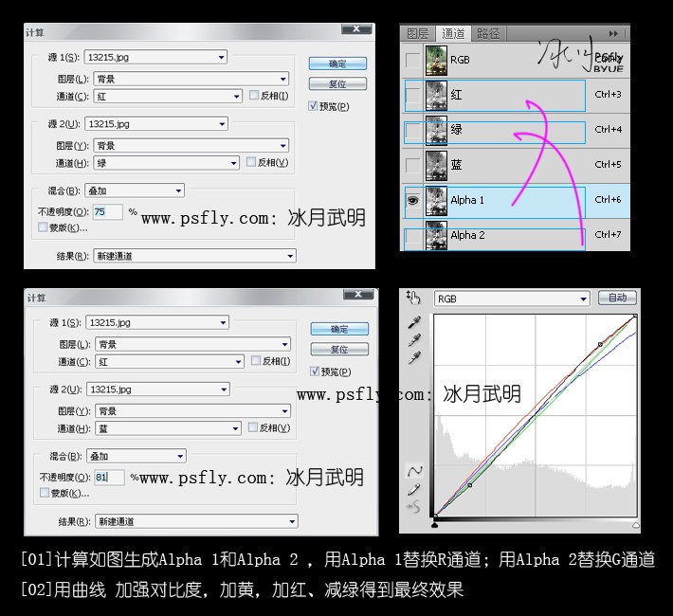The image size is (673, 616).
Task: Select the RGB channel thumbnail
Action: point(436,60)
